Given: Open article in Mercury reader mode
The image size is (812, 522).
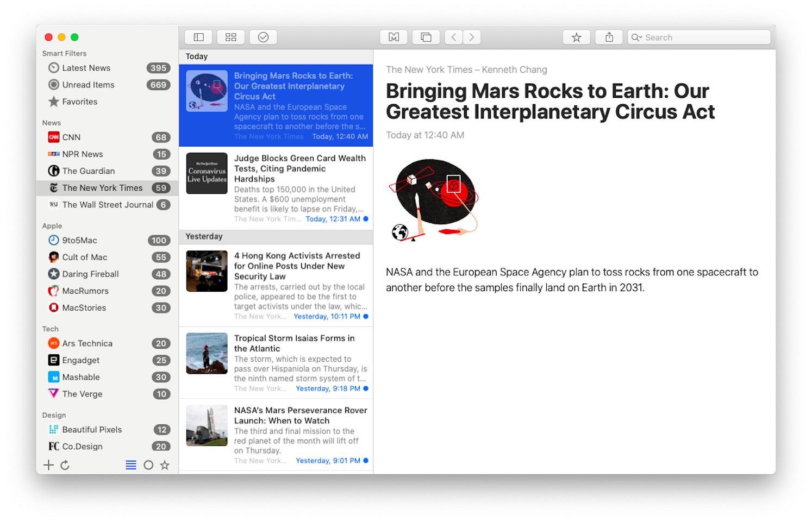Looking at the screenshot, I should (393, 37).
